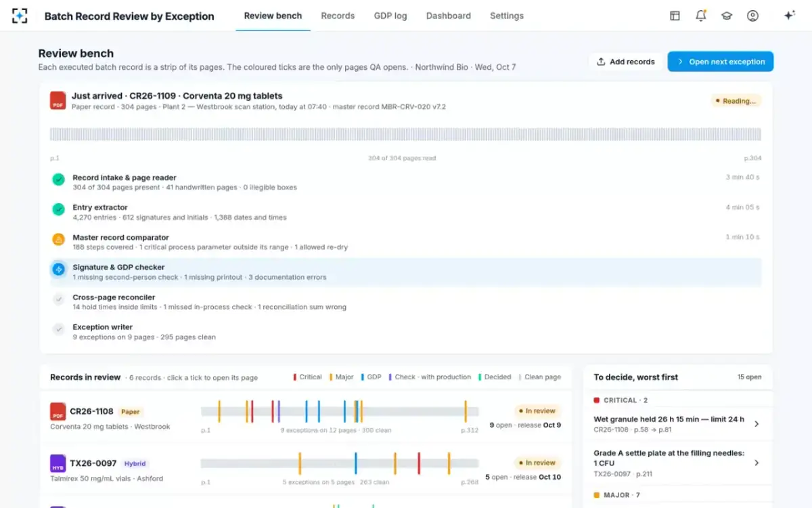Open the Records tab
The width and height of the screenshot is (812, 508).
[x=338, y=16]
